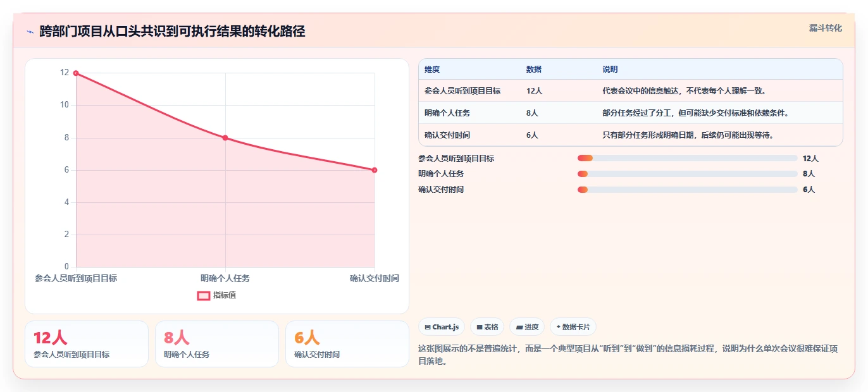This screenshot has width=868, height=392.
Task: Click the 参会人员听到项目目标 table cell
Action: click(462, 91)
